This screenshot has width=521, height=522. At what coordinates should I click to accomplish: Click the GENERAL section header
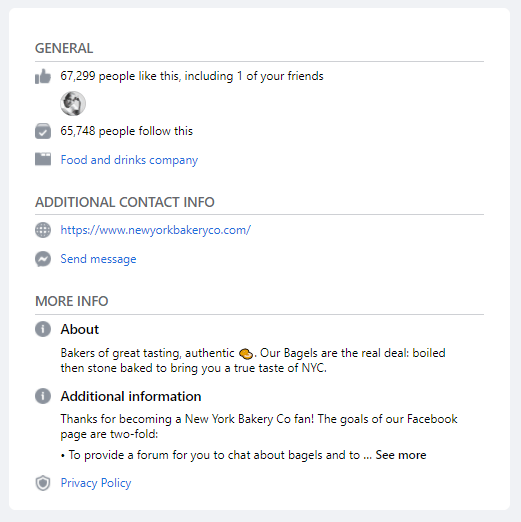(64, 48)
